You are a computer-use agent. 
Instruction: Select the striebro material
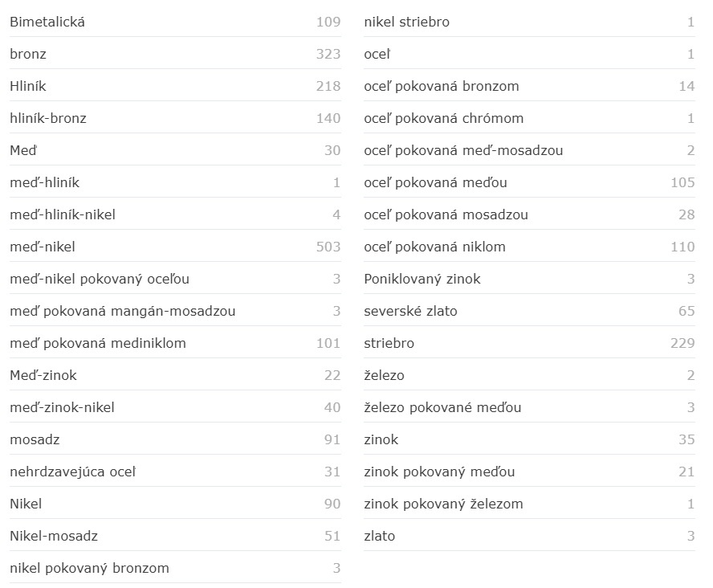pyautogui.click(x=389, y=343)
